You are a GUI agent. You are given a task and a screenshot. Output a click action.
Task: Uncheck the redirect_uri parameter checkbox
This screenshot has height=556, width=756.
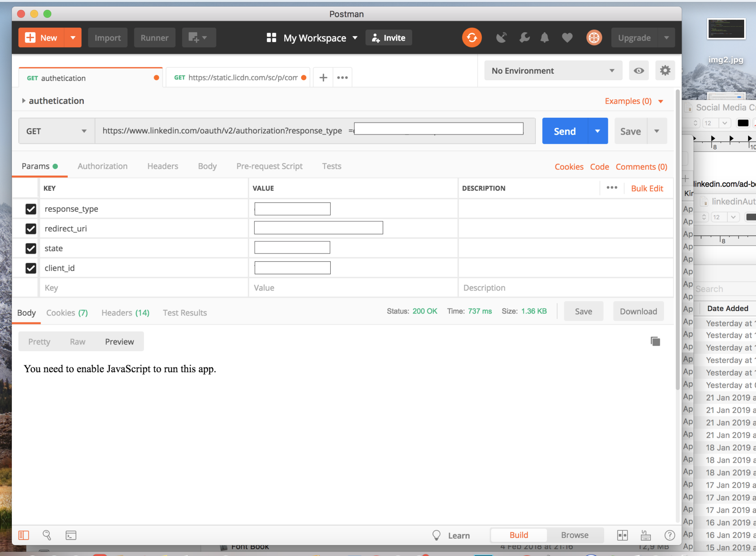tap(31, 229)
